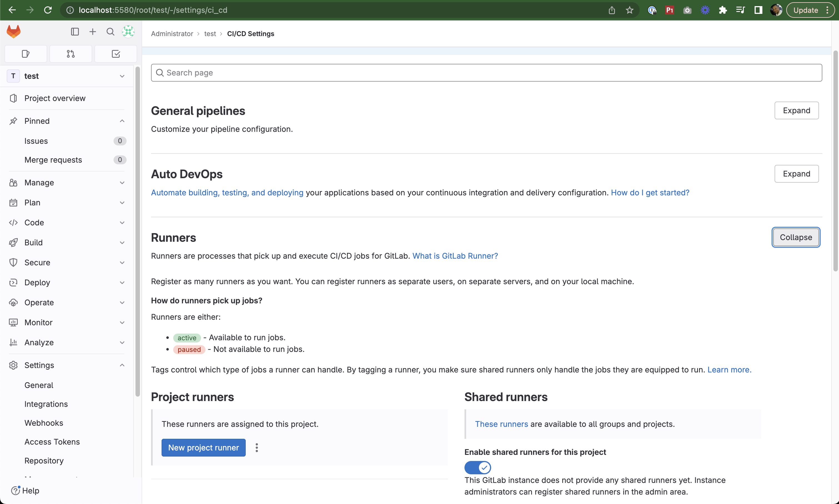Open the Code section icon
This screenshot has width=839, height=504.
click(13, 222)
